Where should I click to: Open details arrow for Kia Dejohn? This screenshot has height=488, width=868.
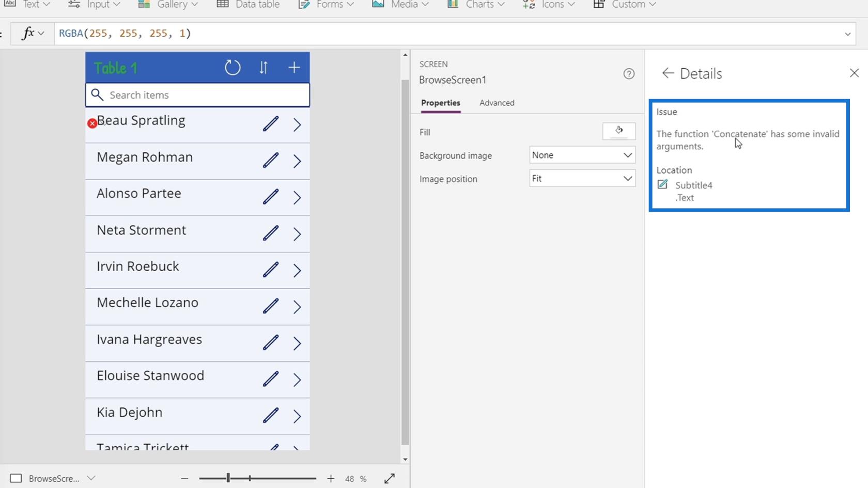[297, 416]
